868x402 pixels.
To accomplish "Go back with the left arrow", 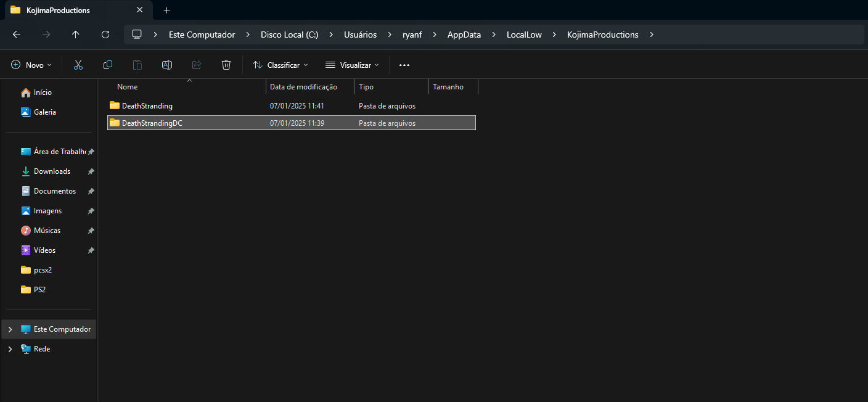I will point(17,35).
